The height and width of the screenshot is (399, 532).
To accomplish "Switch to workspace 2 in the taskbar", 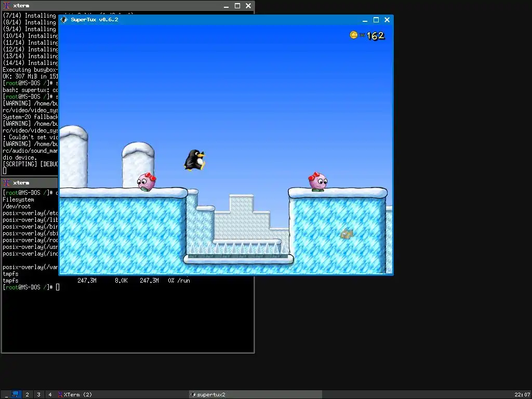I will click(27, 395).
